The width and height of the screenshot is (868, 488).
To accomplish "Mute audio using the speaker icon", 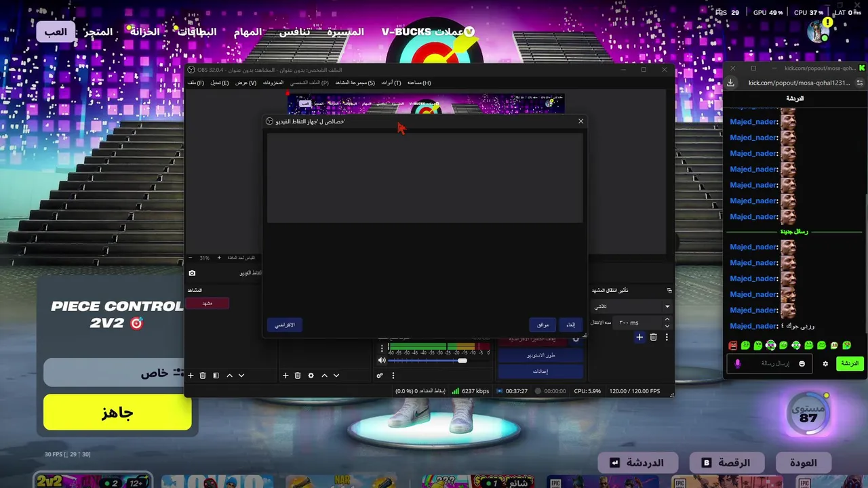I will point(382,361).
